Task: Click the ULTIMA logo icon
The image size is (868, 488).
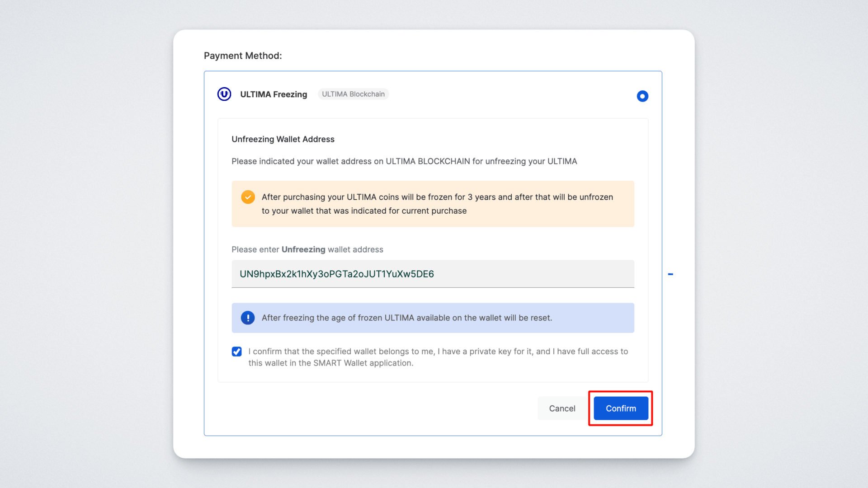Action: click(x=224, y=94)
